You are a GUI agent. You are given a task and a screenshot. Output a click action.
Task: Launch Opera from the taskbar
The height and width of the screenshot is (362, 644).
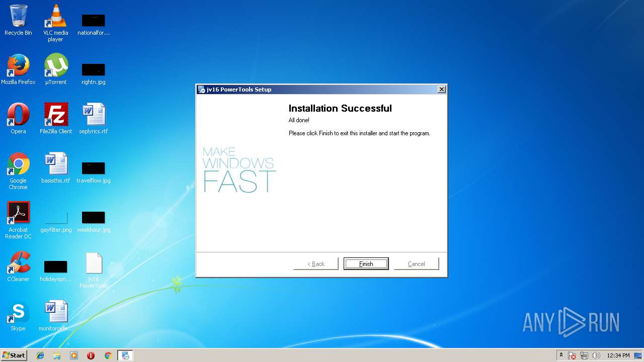[91, 355]
